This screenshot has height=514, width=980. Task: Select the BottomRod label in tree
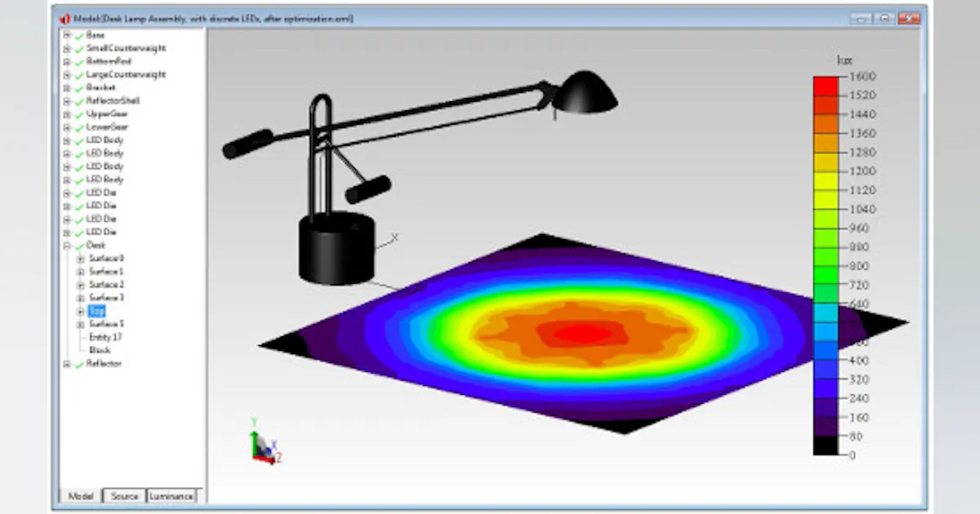coord(109,61)
